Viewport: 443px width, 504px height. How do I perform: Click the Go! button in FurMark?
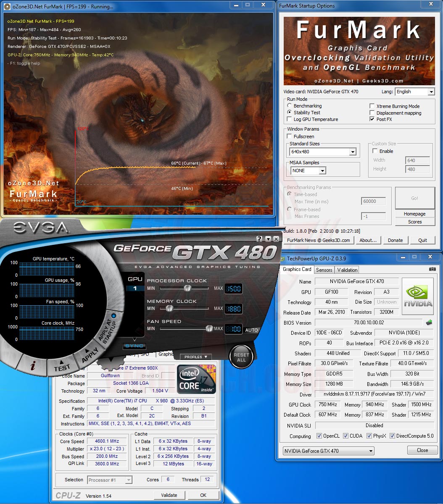pyautogui.click(x=415, y=198)
